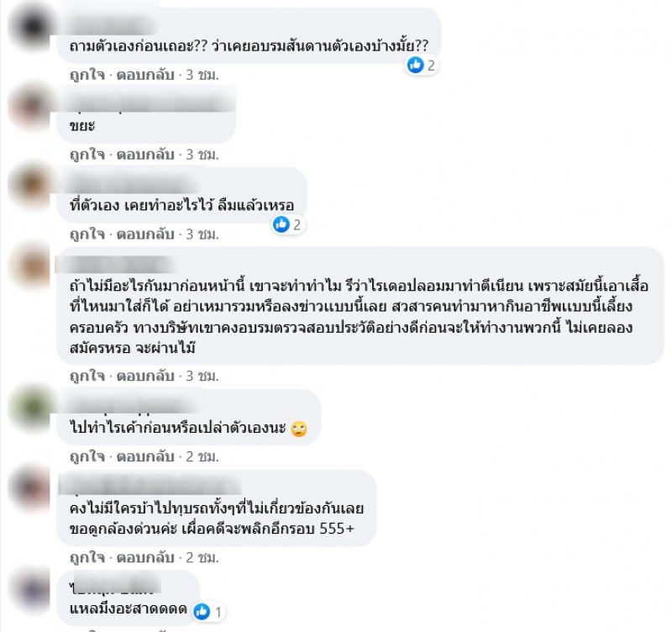Click like reaction icon on first comment

tap(415, 66)
